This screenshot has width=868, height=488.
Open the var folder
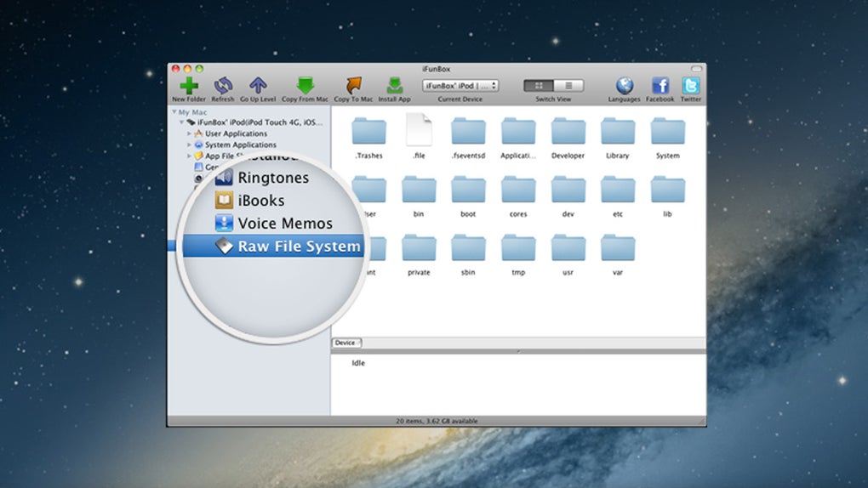[618, 248]
